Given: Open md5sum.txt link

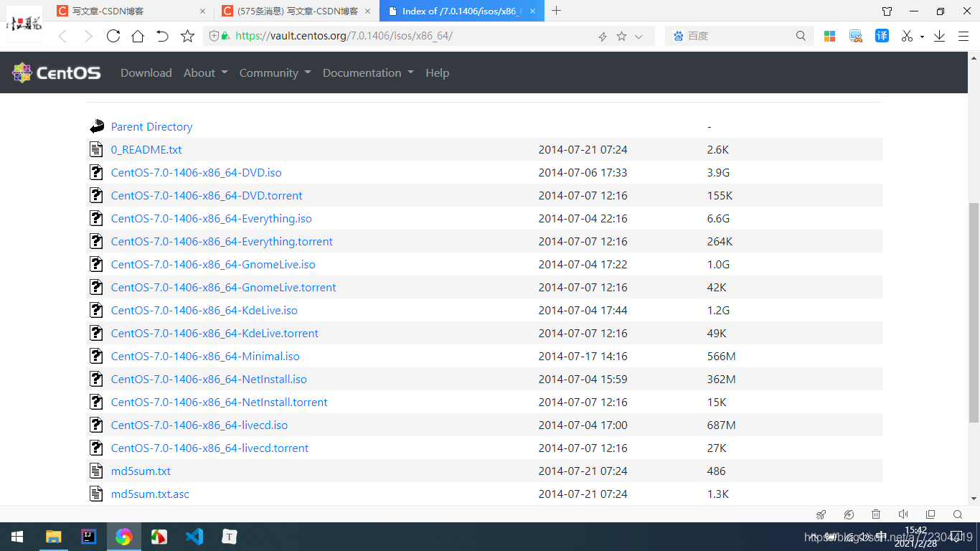Looking at the screenshot, I should point(141,471).
